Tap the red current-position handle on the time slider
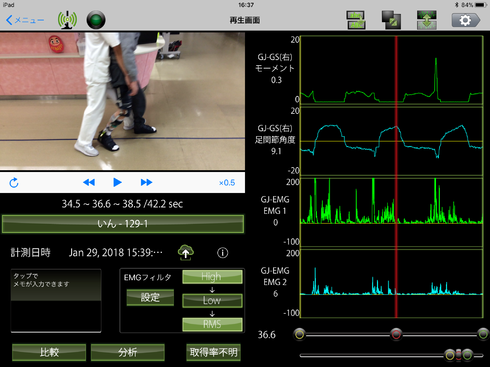Image resolution: width=490 pixels, height=367 pixels. click(396, 334)
